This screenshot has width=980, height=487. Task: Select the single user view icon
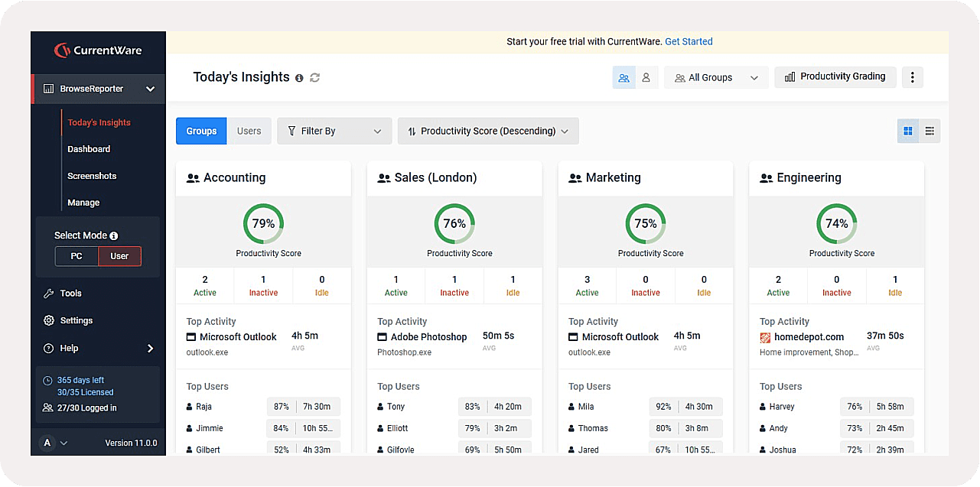click(646, 77)
